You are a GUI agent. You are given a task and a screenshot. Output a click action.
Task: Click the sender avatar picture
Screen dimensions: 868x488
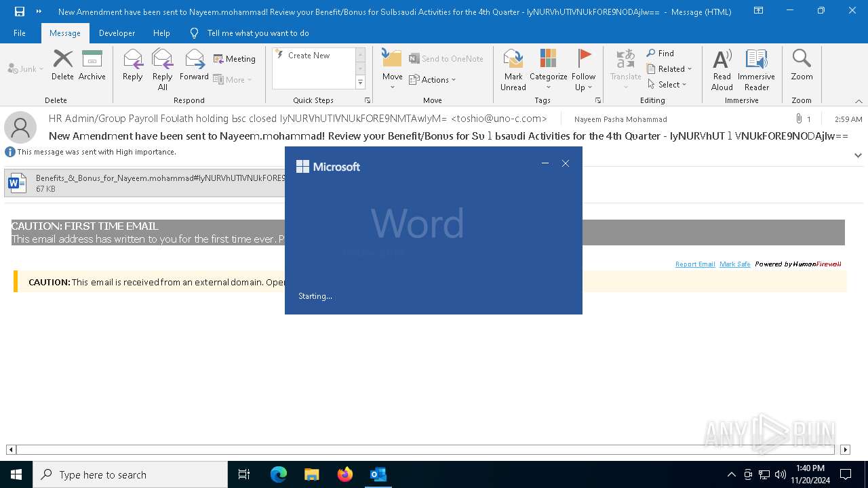point(20,127)
